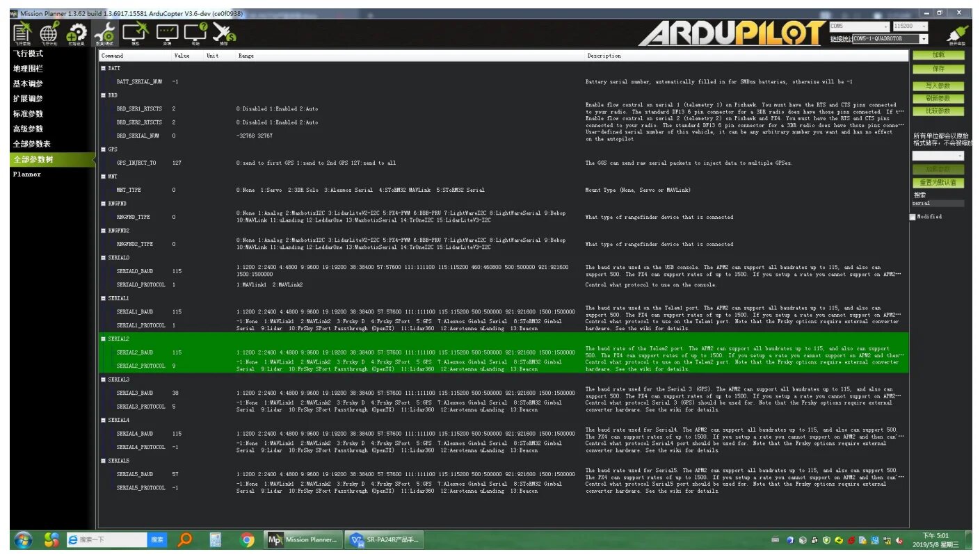Open the Terminal icon in toolbar
980x554 pixels.
[167, 32]
